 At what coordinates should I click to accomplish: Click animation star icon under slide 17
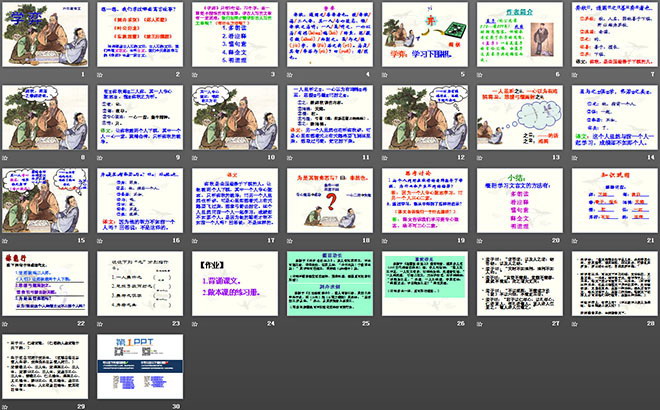195,241
